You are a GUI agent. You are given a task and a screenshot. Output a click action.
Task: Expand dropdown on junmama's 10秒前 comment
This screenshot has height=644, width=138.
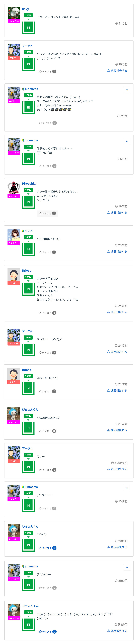[x=127, y=488]
